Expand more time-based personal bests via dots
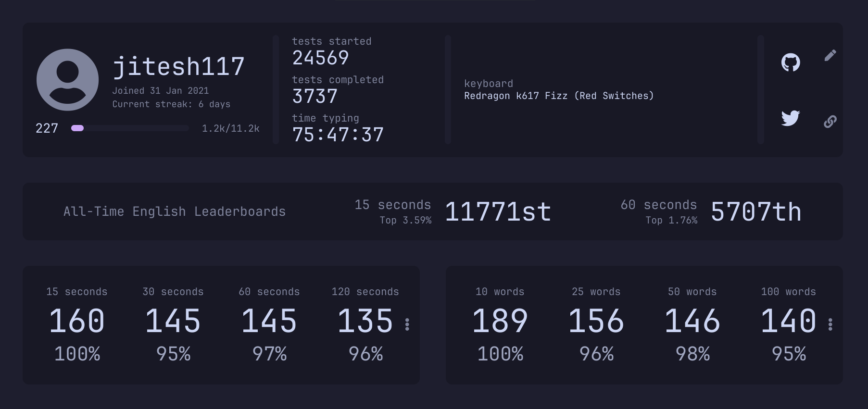Image resolution: width=868 pixels, height=409 pixels. (x=407, y=324)
